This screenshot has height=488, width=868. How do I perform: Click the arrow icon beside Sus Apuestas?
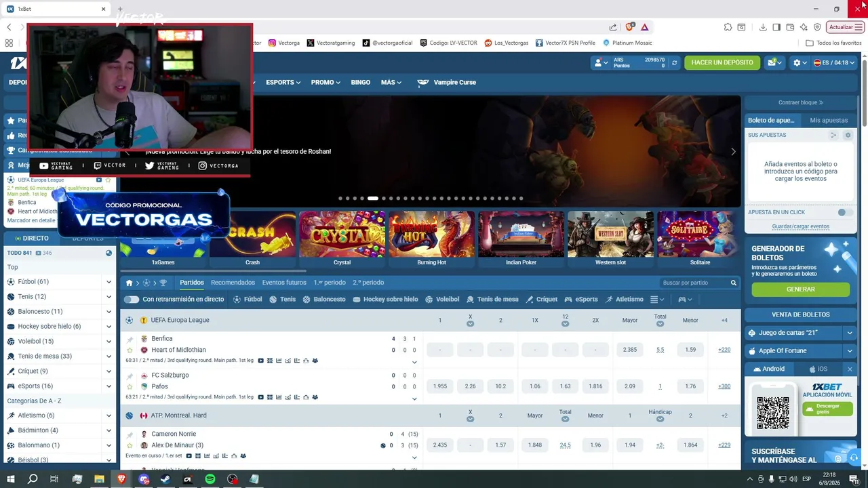[833, 135]
